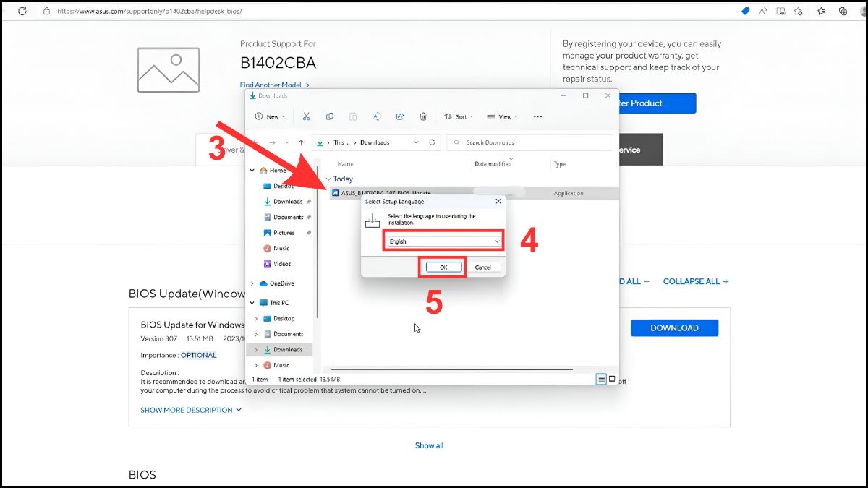The width and height of the screenshot is (868, 488).
Task: Click the Copy icon in Explorer toolbar
Action: coord(330,116)
